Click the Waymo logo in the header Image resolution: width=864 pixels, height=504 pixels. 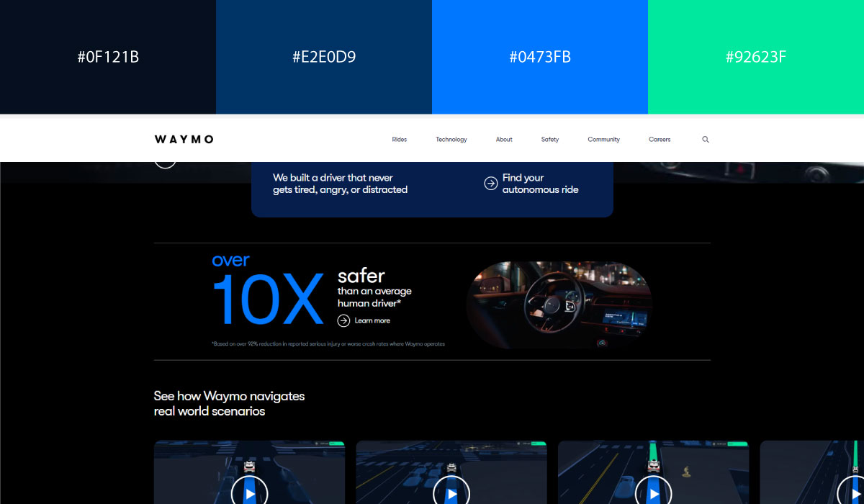tap(184, 140)
